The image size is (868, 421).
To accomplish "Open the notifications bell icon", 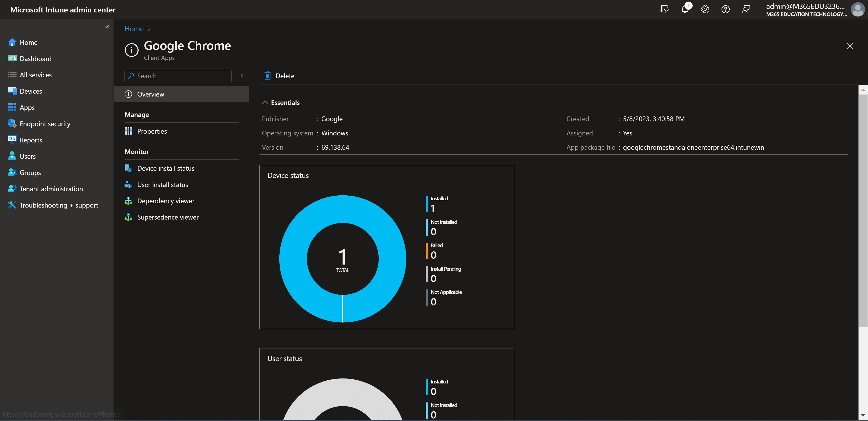I will [685, 9].
